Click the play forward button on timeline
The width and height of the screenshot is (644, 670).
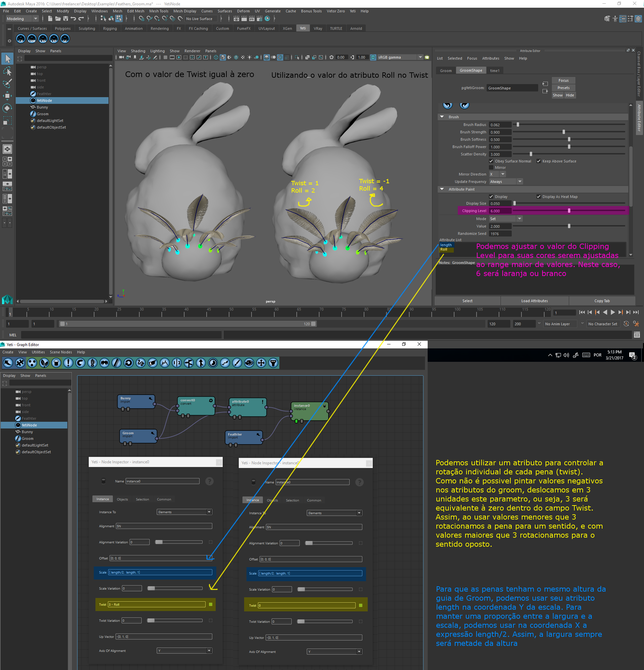(613, 312)
